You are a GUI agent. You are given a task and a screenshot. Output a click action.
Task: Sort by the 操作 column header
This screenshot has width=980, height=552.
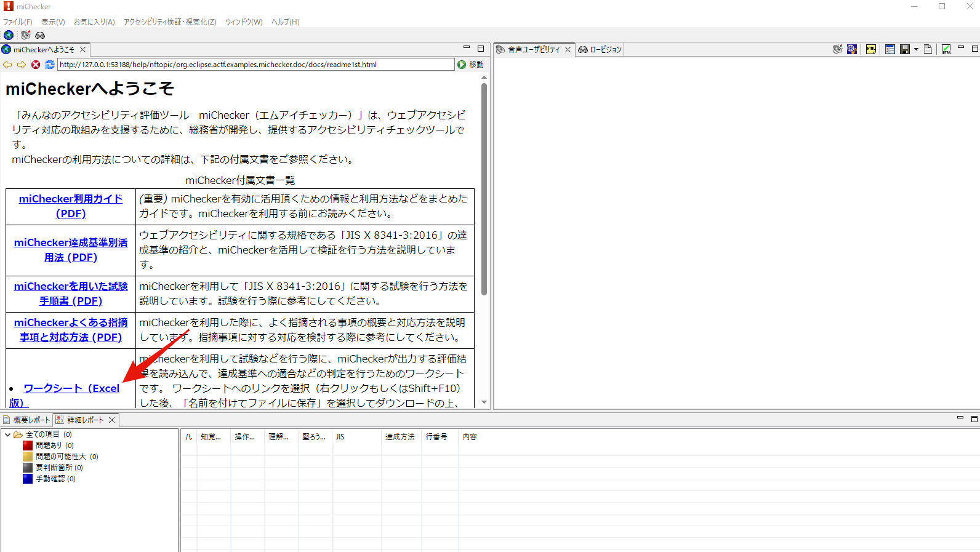point(247,437)
